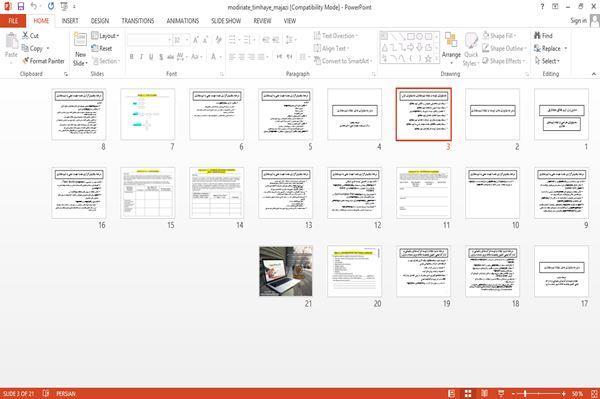Click the Undo arrow icon
Screen dimensions: 600x399
pyautogui.click(x=34, y=7)
